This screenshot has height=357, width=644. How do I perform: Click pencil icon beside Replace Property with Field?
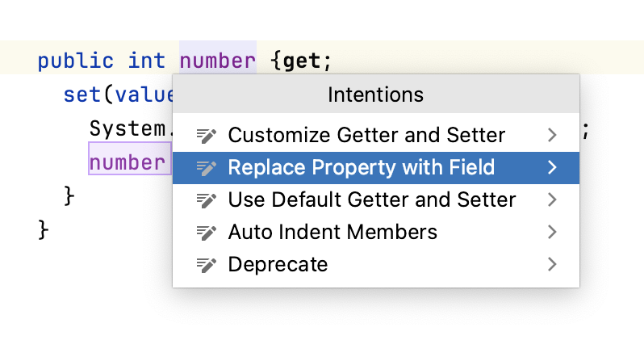[207, 167]
